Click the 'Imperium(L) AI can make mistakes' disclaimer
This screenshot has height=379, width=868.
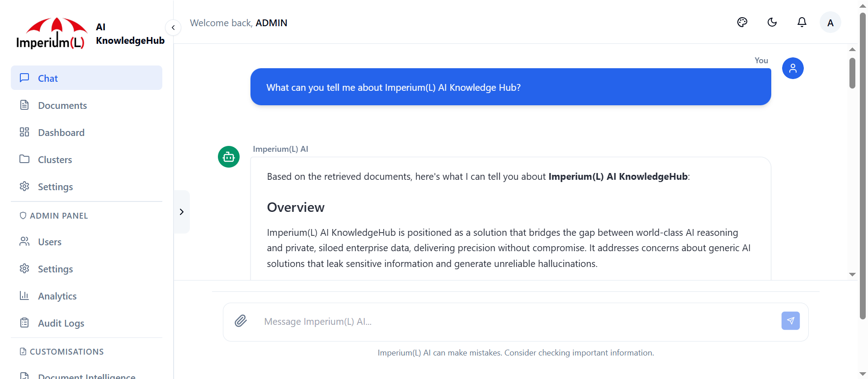516,353
